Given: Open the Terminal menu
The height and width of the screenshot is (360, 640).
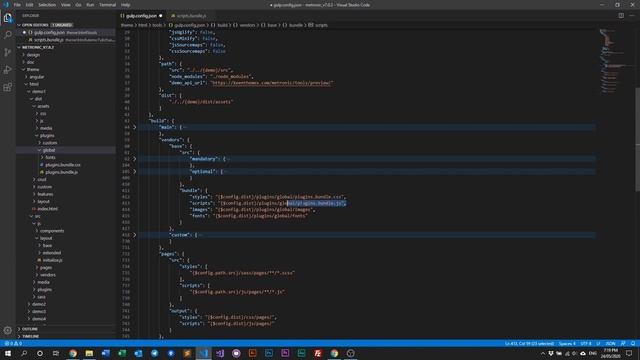Looking at the screenshot, I should pos(107,5).
